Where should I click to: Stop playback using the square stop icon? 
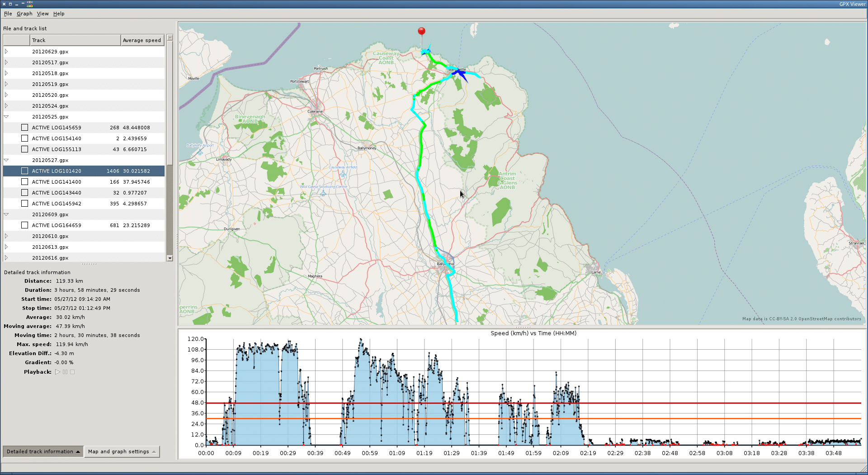[72, 372]
